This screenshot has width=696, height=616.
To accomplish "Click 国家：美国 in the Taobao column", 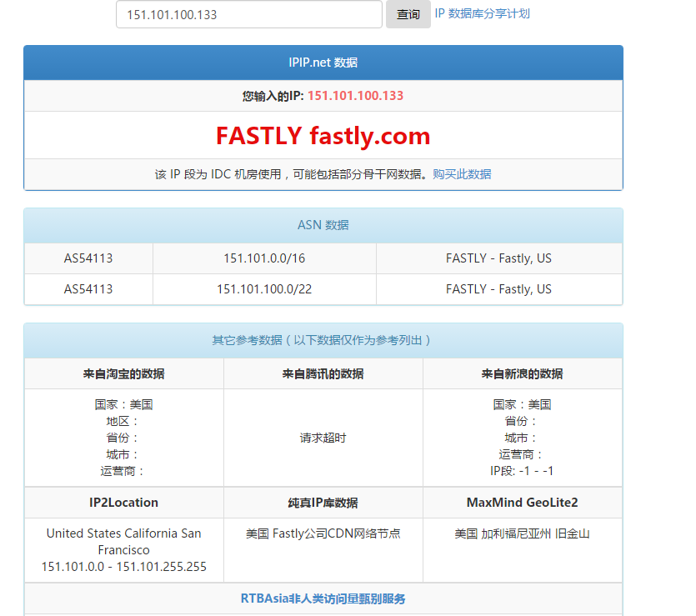I will click(x=124, y=404).
